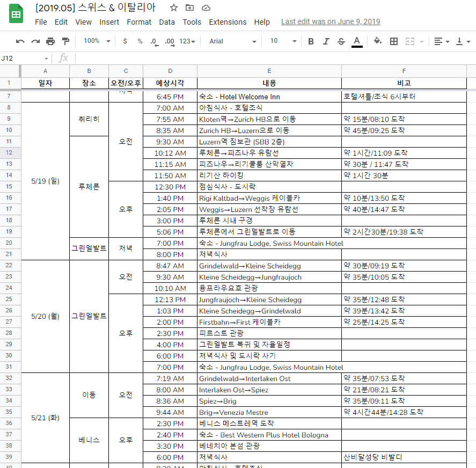Open the Edit menu
The width and height of the screenshot is (476, 468).
(x=61, y=22)
